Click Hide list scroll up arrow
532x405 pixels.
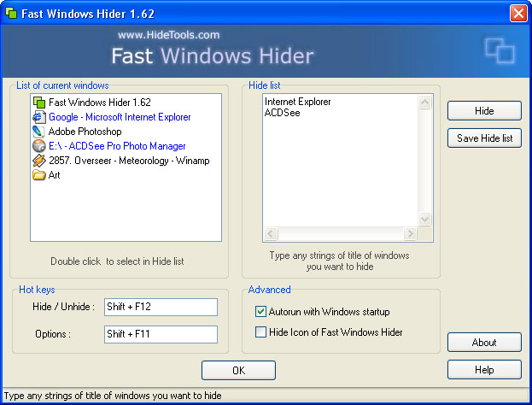pos(424,102)
